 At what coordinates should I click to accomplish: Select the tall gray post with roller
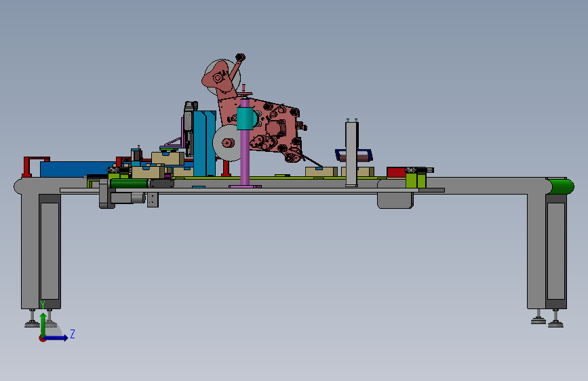pyautogui.click(x=351, y=153)
